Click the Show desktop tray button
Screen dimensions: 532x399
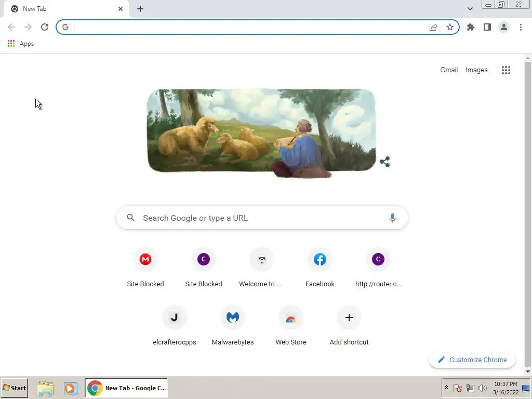point(526,388)
